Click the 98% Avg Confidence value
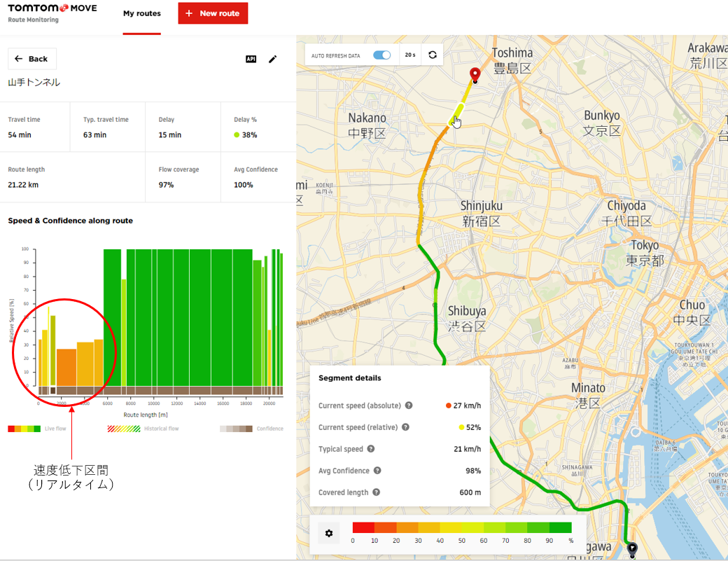 473,471
